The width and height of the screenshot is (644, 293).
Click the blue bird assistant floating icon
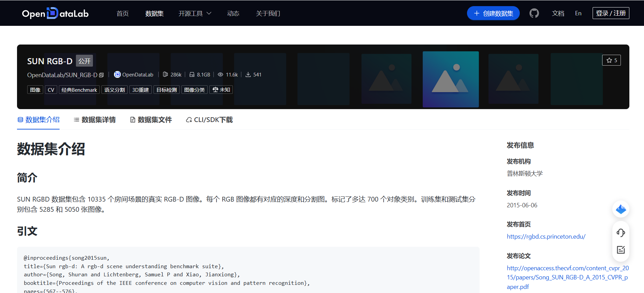(x=621, y=209)
